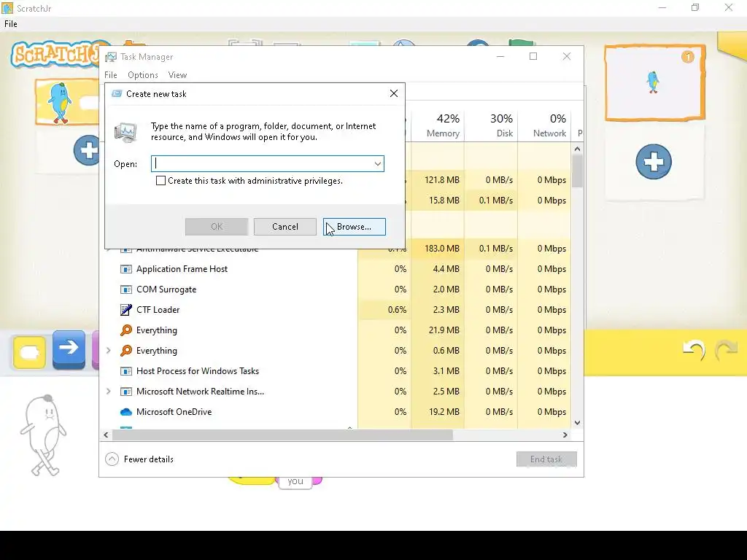The image size is (747, 560).
Task: Add a new page in ScratchJr
Action: tap(654, 161)
